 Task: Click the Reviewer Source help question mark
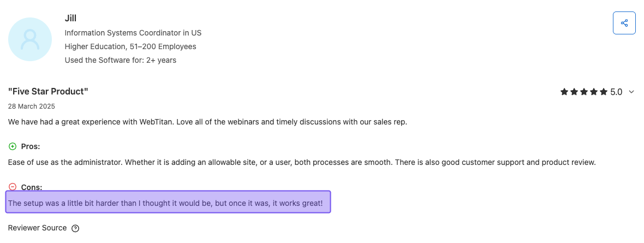[75, 228]
